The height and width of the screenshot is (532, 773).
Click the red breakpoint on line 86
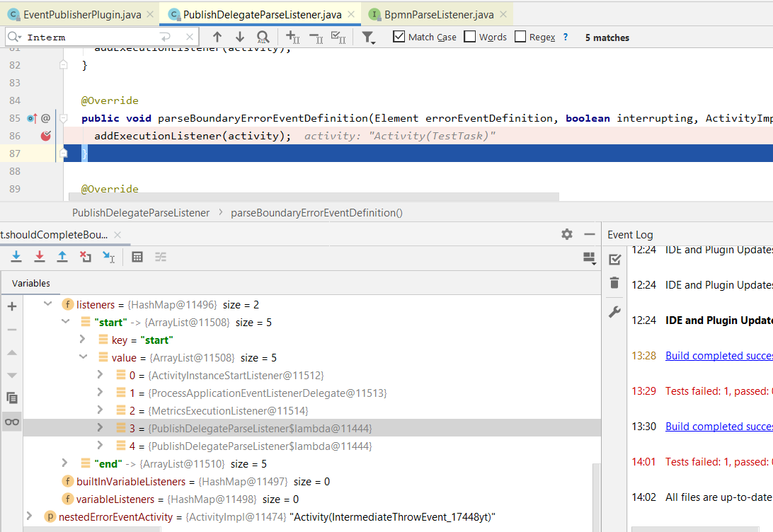45,136
